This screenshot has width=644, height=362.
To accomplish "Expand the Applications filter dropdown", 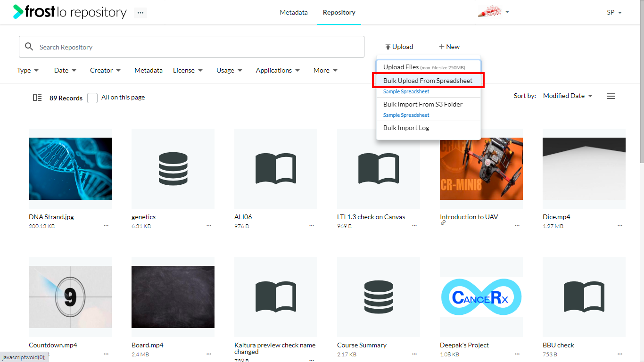I will click(x=278, y=70).
